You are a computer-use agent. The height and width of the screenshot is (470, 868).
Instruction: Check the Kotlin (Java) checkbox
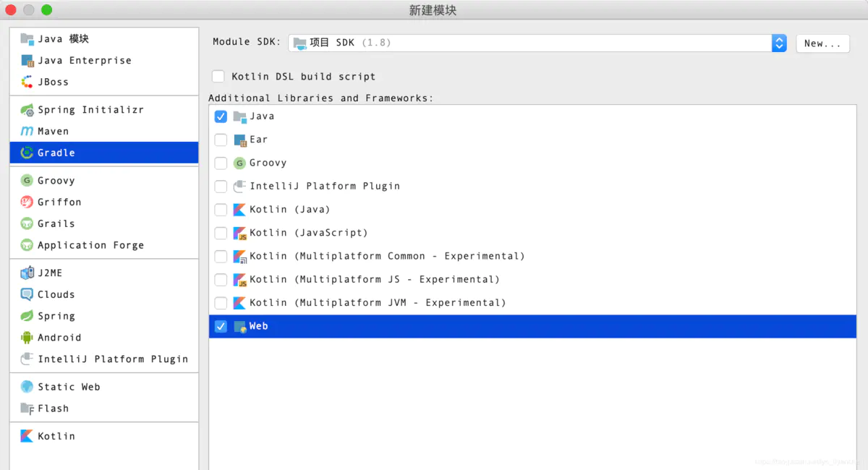tap(221, 210)
